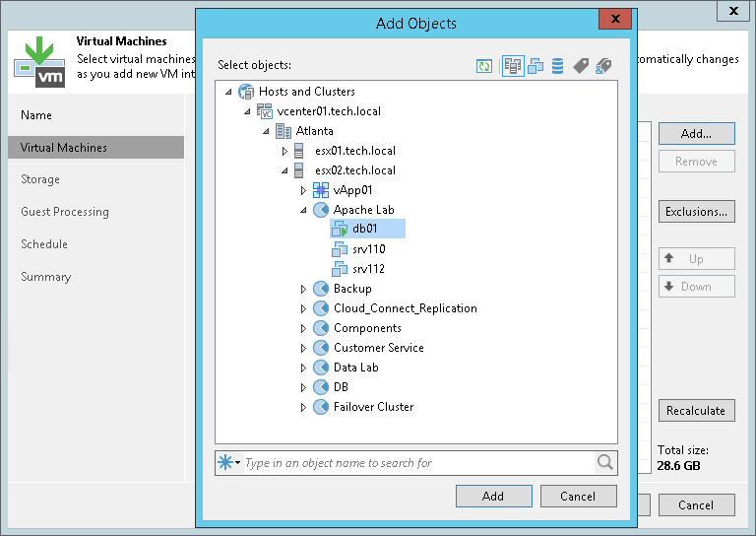Click the DB pool icon
The width and height of the screenshot is (756, 536).
321,387
